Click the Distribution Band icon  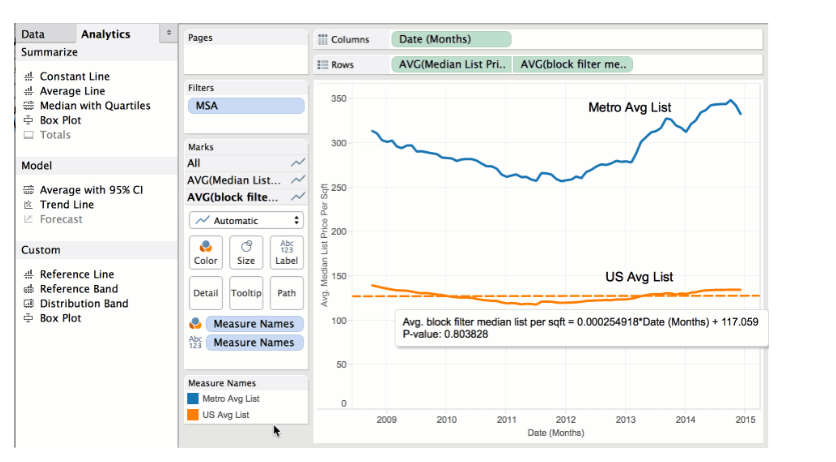(x=29, y=304)
